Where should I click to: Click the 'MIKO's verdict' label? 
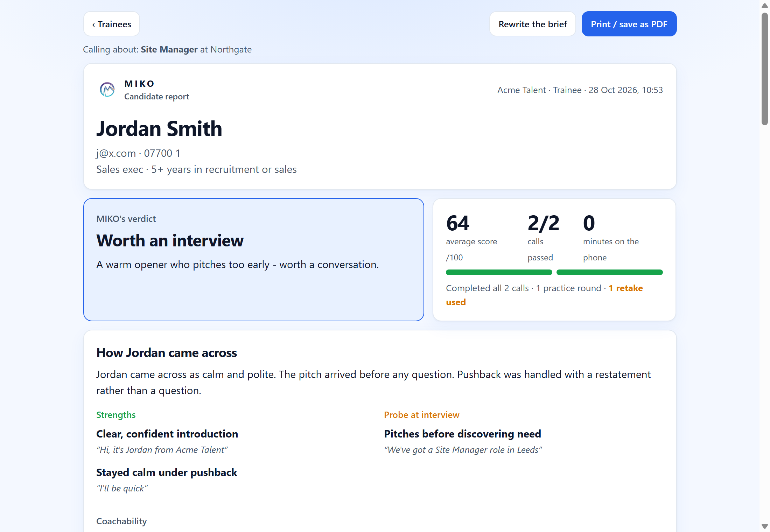[x=126, y=219]
